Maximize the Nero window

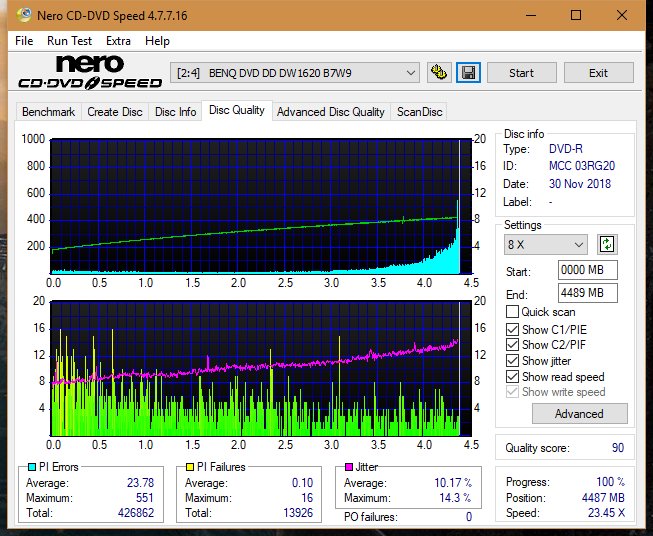[576, 15]
